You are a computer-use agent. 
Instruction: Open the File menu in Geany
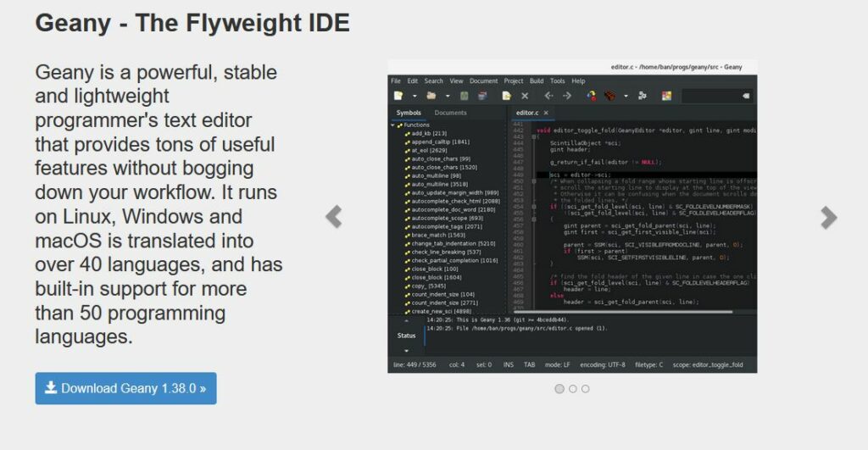(x=396, y=81)
